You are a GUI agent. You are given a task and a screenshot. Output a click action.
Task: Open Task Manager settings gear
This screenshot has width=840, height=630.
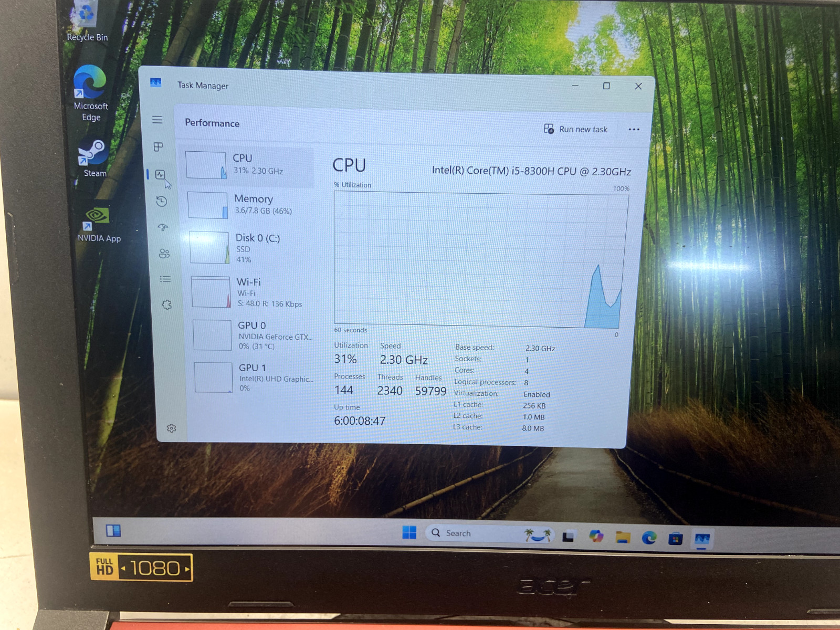pyautogui.click(x=171, y=428)
